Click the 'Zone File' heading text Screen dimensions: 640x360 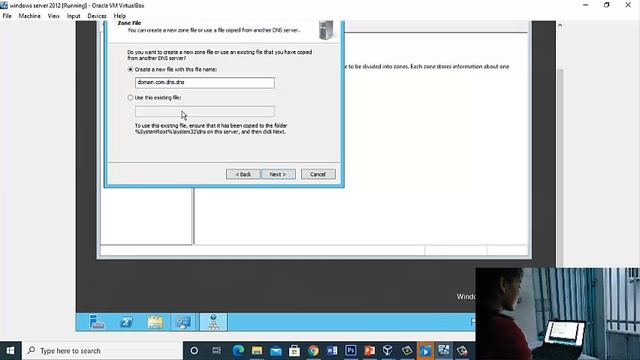point(129,23)
